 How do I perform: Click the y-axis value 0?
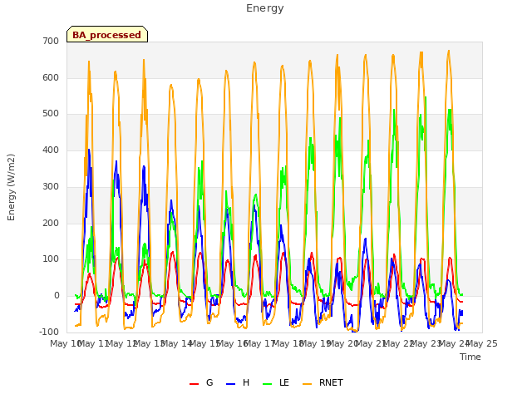pyautogui.click(x=57, y=296)
